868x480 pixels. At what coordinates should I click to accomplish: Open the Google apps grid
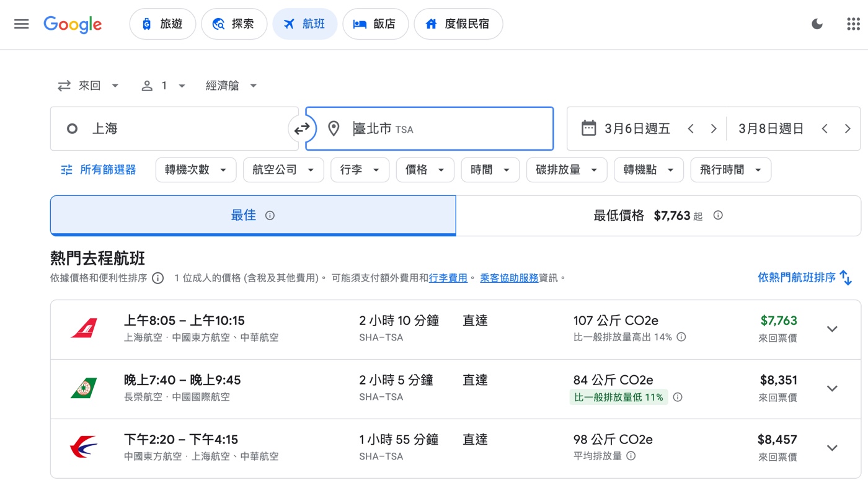tap(852, 24)
